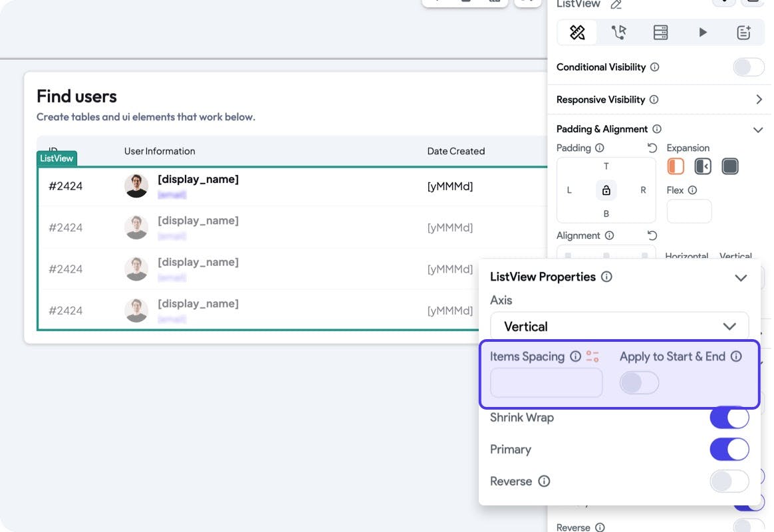
Task: Disable the Primary toggle
Action: 729,450
